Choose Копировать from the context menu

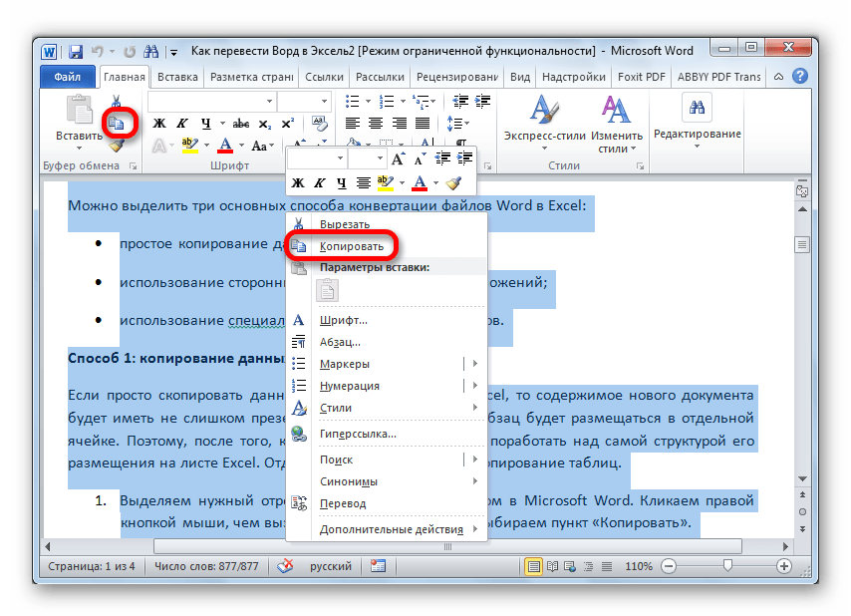click(x=351, y=245)
